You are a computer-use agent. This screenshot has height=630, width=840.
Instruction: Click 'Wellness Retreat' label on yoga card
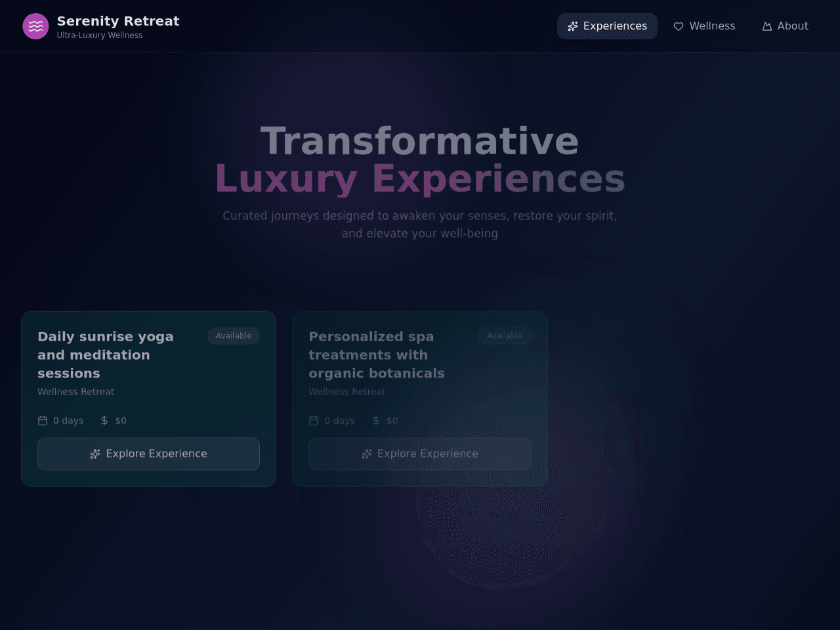(x=75, y=392)
